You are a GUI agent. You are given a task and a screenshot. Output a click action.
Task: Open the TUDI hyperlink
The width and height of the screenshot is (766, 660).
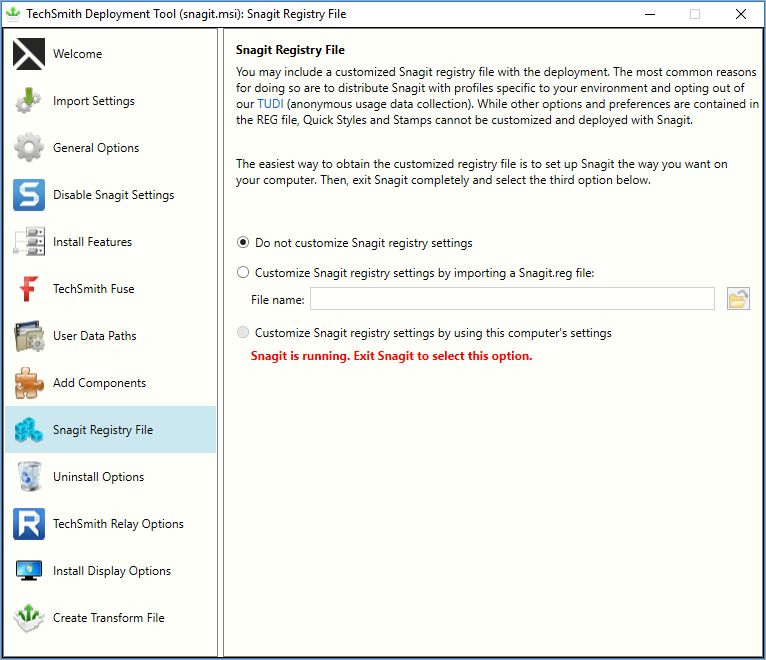tap(270, 104)
